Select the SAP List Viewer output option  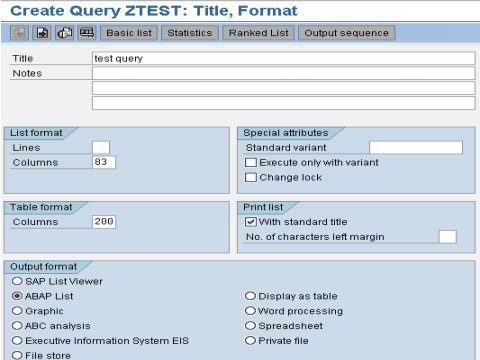click(x=17, y=281)
